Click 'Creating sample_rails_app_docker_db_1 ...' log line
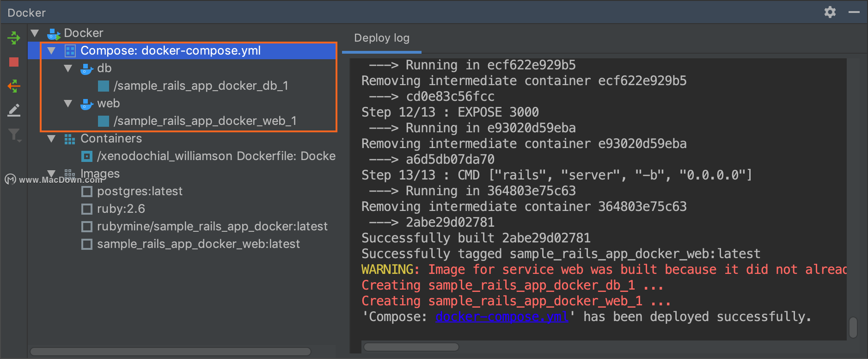868x359 pixels. coord(513,285)
